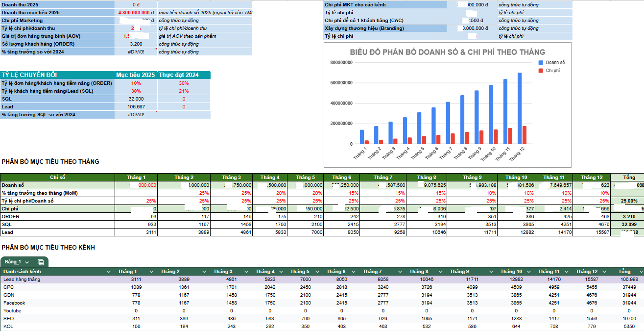This screenshot has width=644, height=331.
Task: Click the Mục tiêu 2025 column header
Action: coord(136,75)
